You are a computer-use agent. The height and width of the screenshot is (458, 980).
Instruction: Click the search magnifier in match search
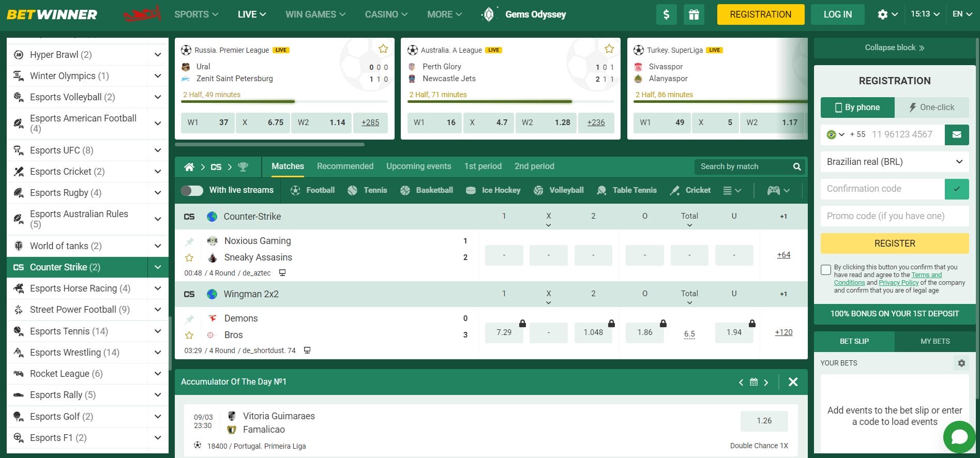tap(797, 166)
